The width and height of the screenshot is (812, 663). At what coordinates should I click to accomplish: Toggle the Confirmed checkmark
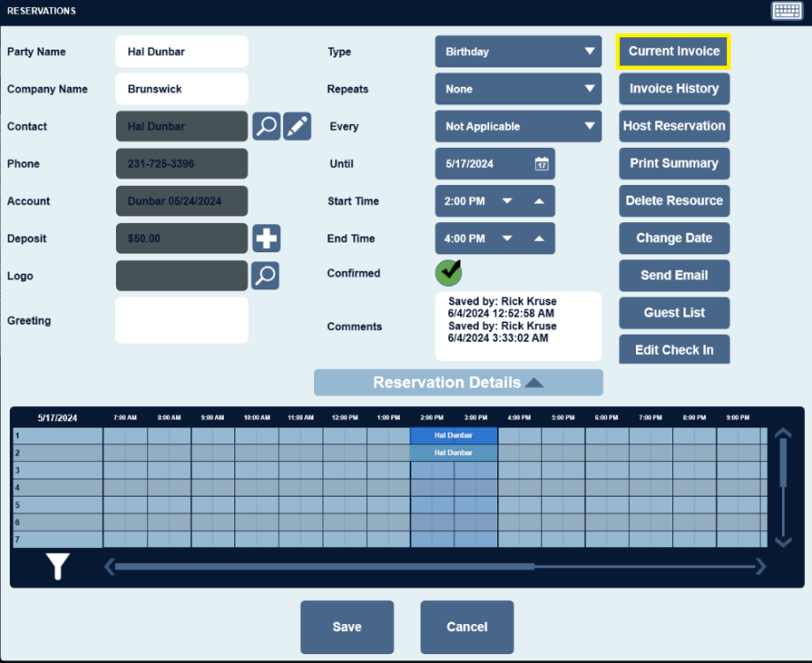(448, 273)
